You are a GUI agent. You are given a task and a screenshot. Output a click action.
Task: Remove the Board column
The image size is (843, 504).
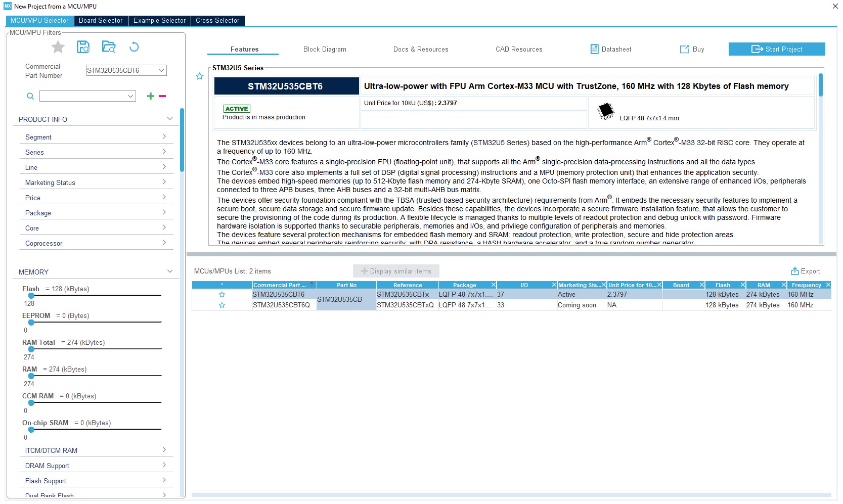pyautogui.click(x=702, y=285)
